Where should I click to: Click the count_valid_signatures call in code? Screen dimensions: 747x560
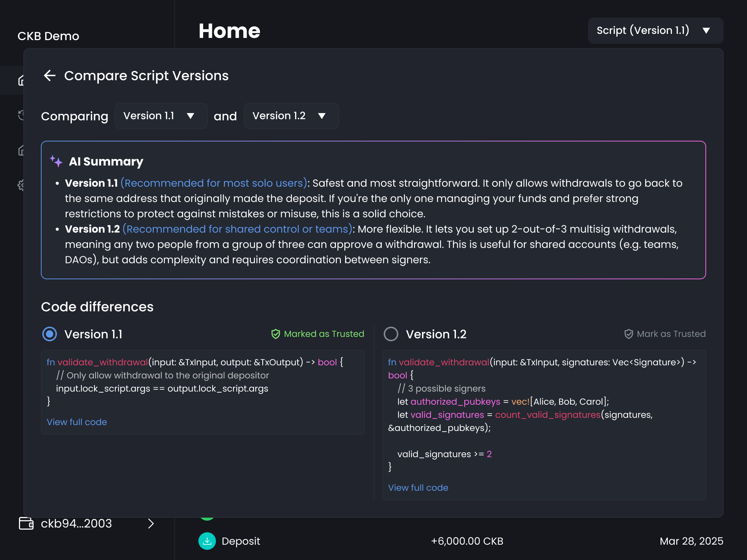[547, 415]
